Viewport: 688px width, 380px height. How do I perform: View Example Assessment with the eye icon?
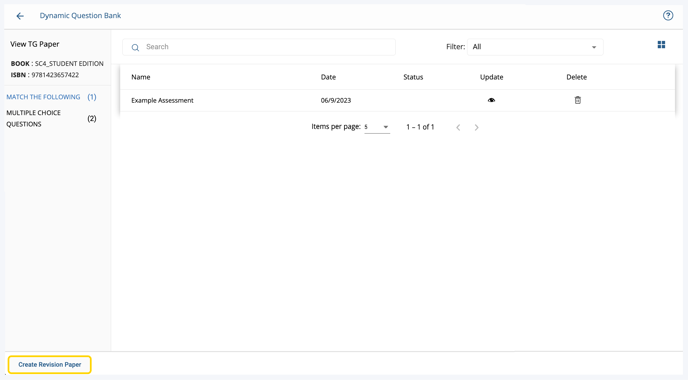[491, 100]
